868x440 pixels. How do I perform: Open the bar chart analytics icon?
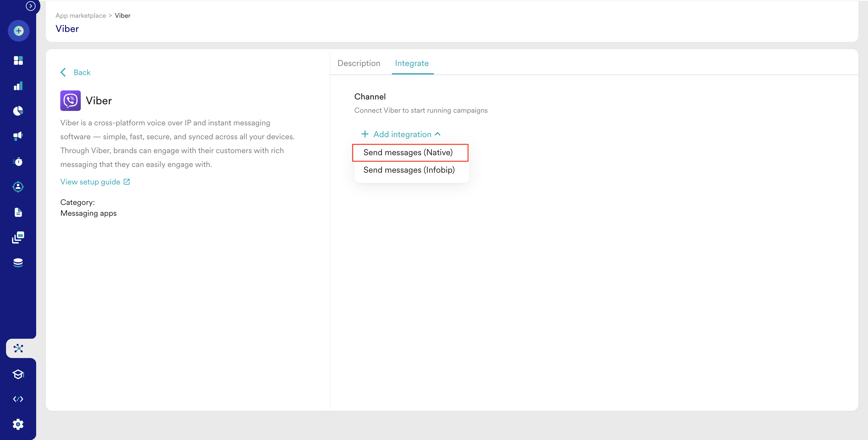pyautogui.click(x=18, y=86)
